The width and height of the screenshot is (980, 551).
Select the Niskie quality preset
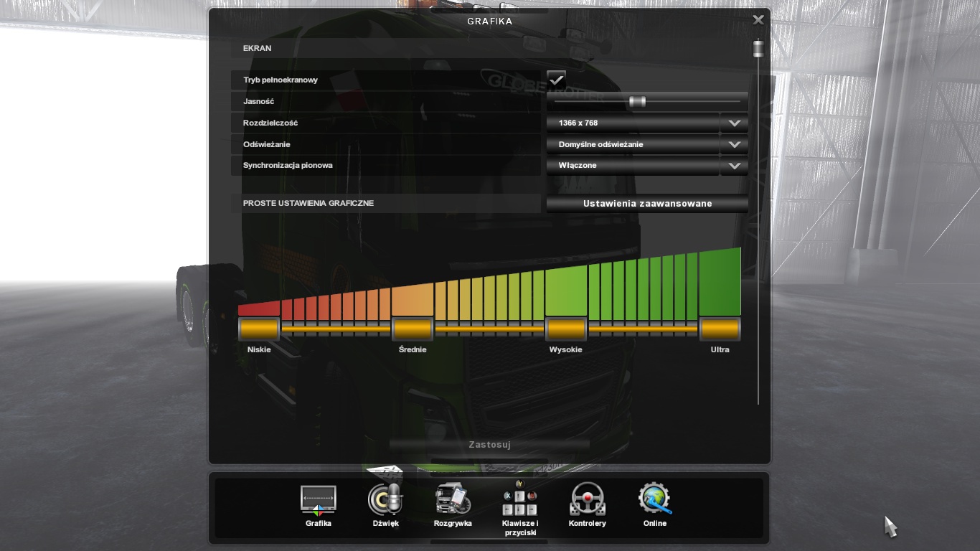click(259, 329)
